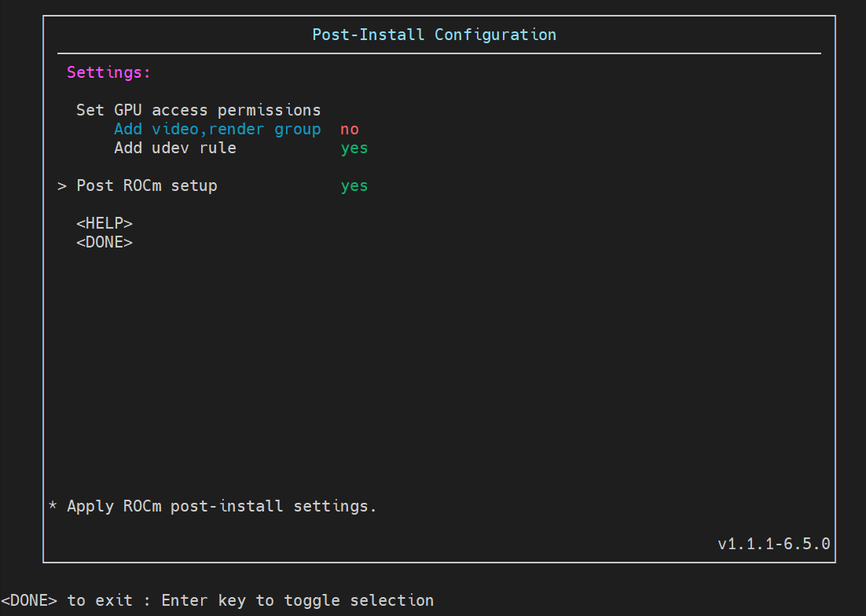Select 'Post ROCm setup' menu entry

147,185
